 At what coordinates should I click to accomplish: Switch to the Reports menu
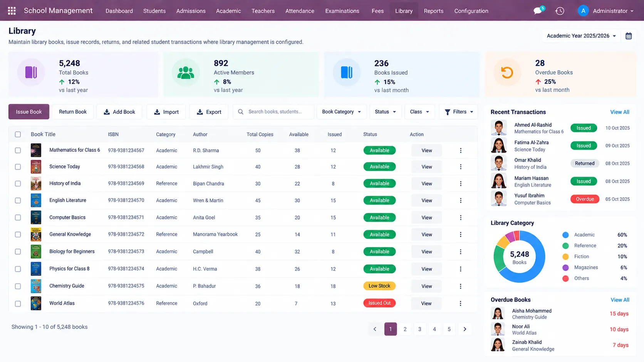pos(433,11)
